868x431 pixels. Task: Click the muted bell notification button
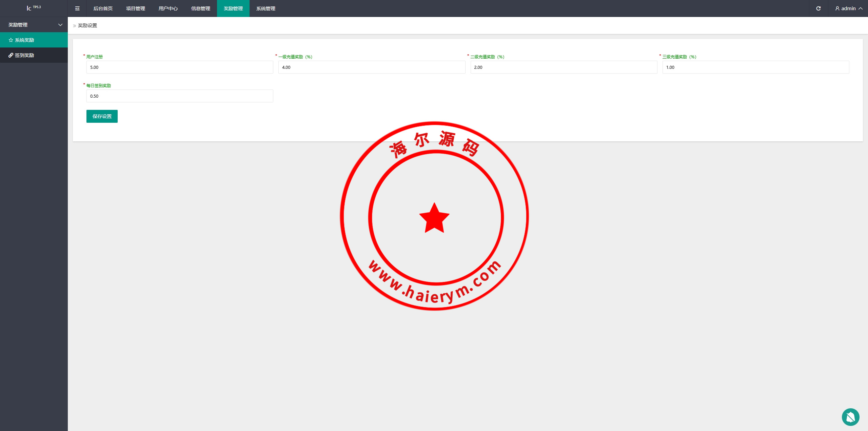tap(850, 417)
